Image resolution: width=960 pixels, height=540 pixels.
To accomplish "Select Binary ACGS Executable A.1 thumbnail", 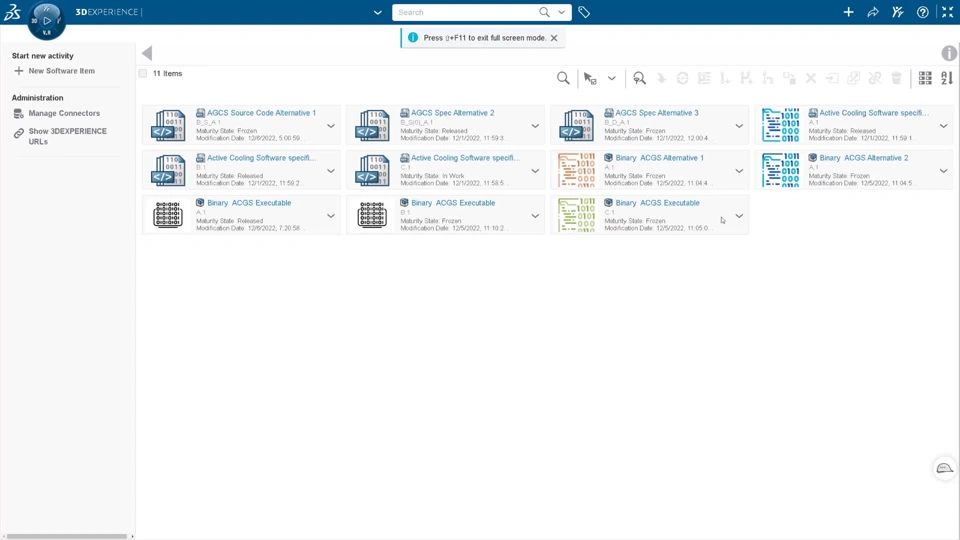I will click(x=168, y=215).
